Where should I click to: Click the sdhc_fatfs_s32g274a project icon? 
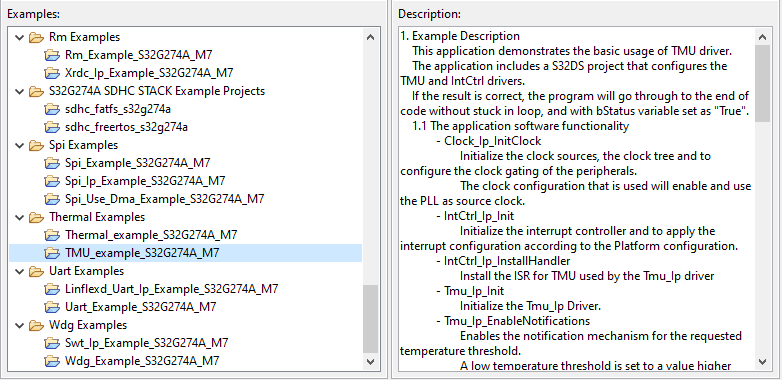coord(52,109)
